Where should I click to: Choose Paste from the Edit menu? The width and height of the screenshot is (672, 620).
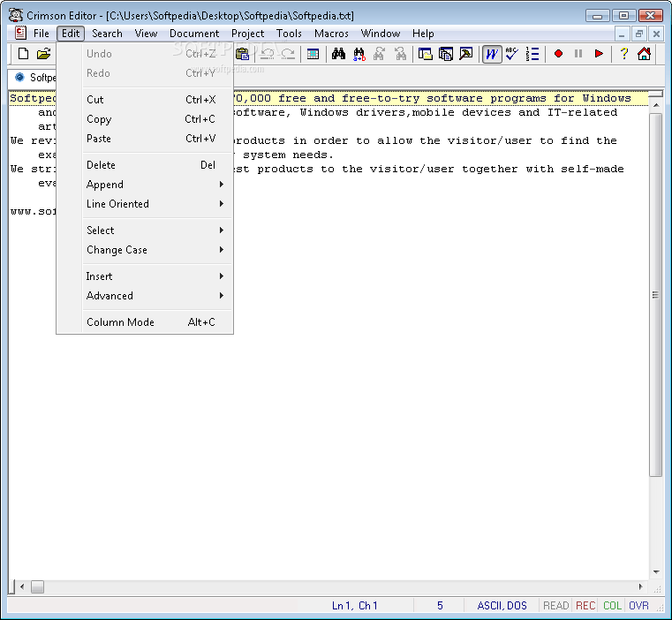pyautogui.click(x=158, y=138)
